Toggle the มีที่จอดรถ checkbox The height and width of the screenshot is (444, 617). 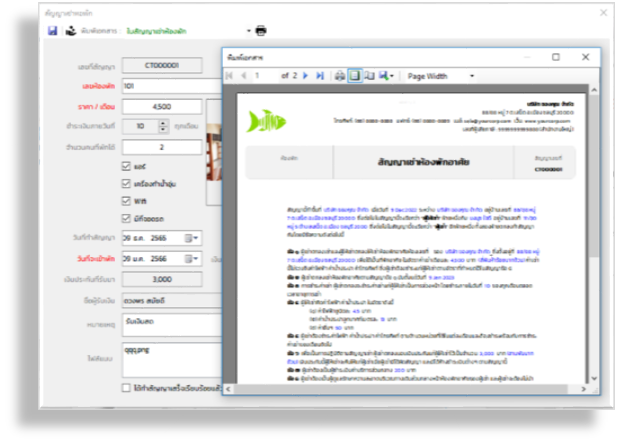tap(126, 219)
